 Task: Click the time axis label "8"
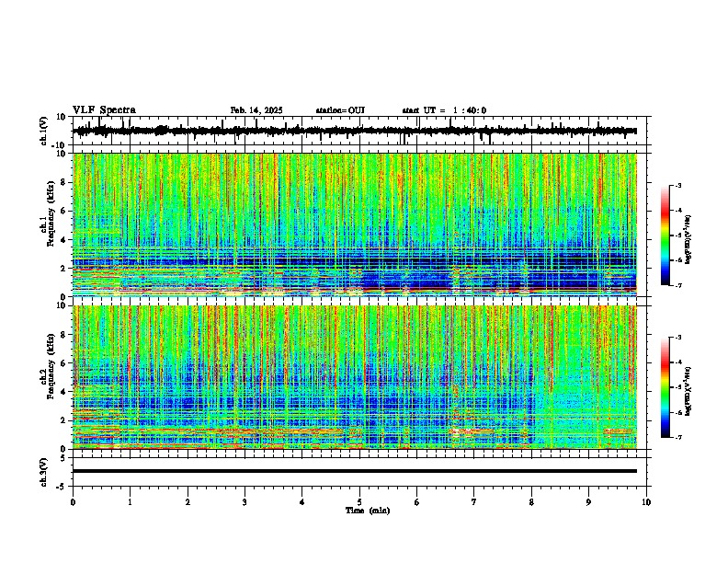[531, 502]
